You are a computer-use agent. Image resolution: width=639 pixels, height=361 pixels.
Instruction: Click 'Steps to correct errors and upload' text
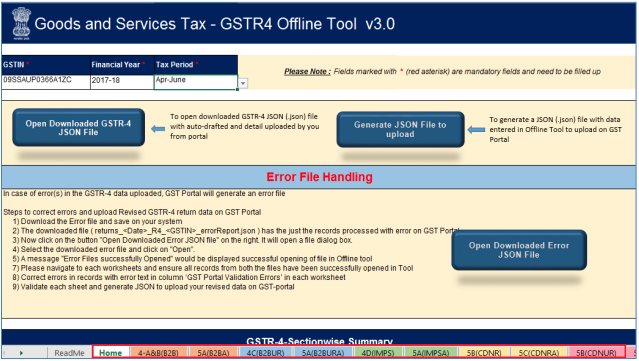click(x=132, y=212)
